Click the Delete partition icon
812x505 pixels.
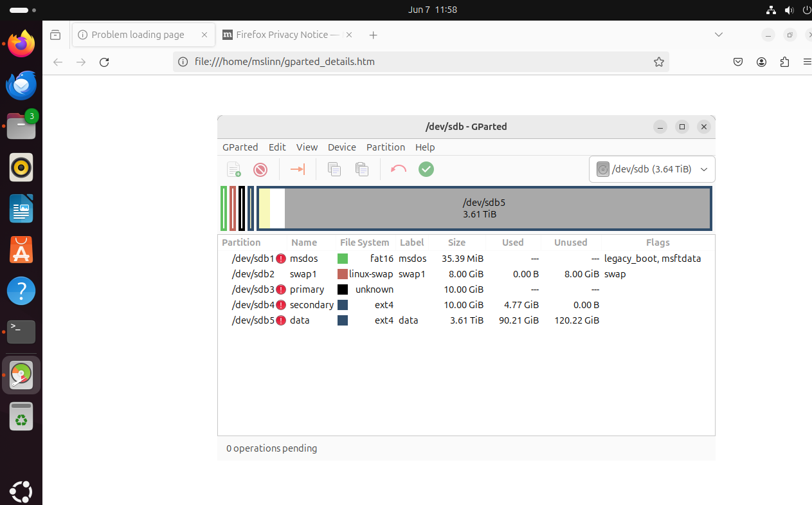260,169
